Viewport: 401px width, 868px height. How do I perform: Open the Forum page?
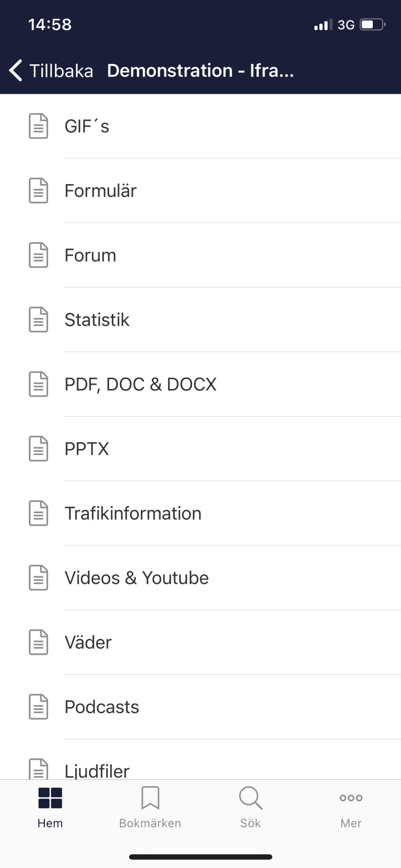tap(200, 255)
